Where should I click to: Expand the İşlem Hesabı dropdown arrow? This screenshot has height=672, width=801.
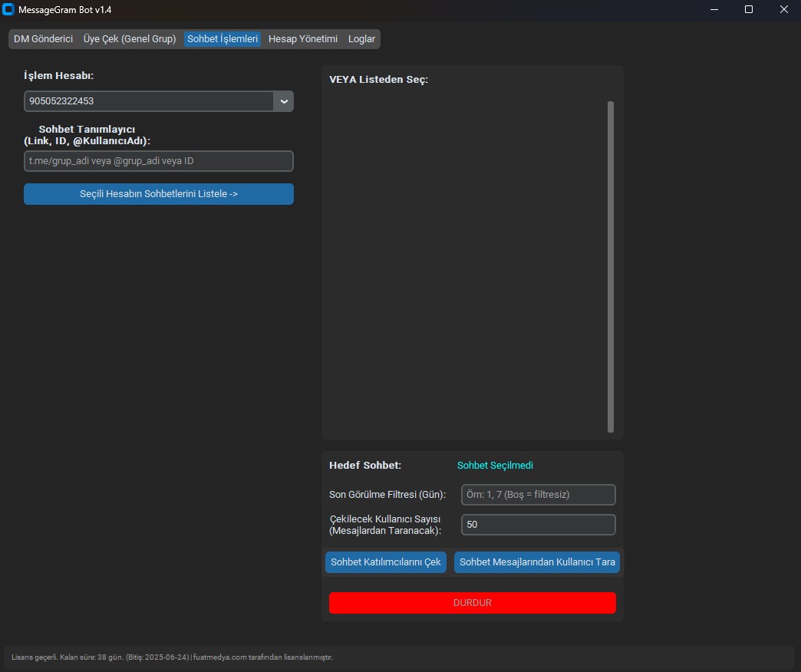pos(284,101)
